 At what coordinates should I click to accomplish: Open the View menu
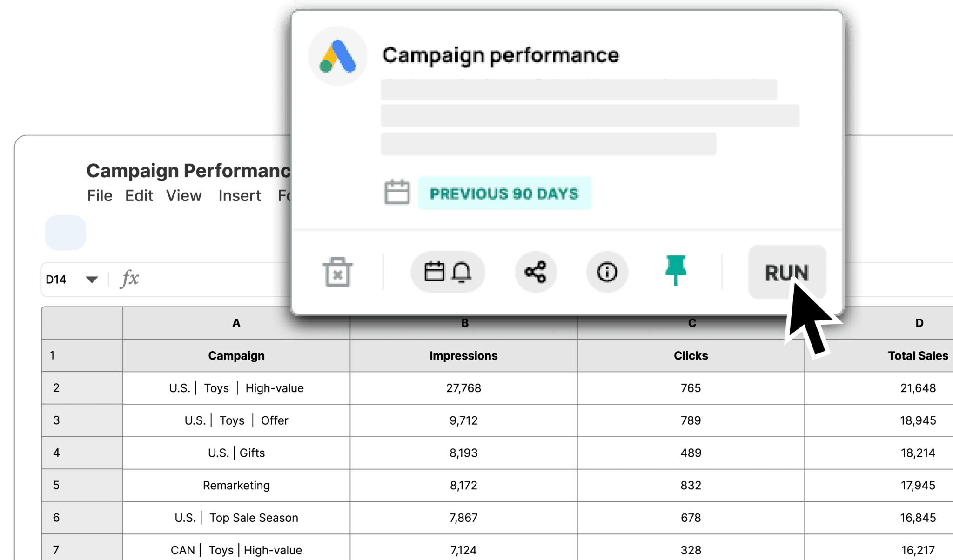(184, 196)
